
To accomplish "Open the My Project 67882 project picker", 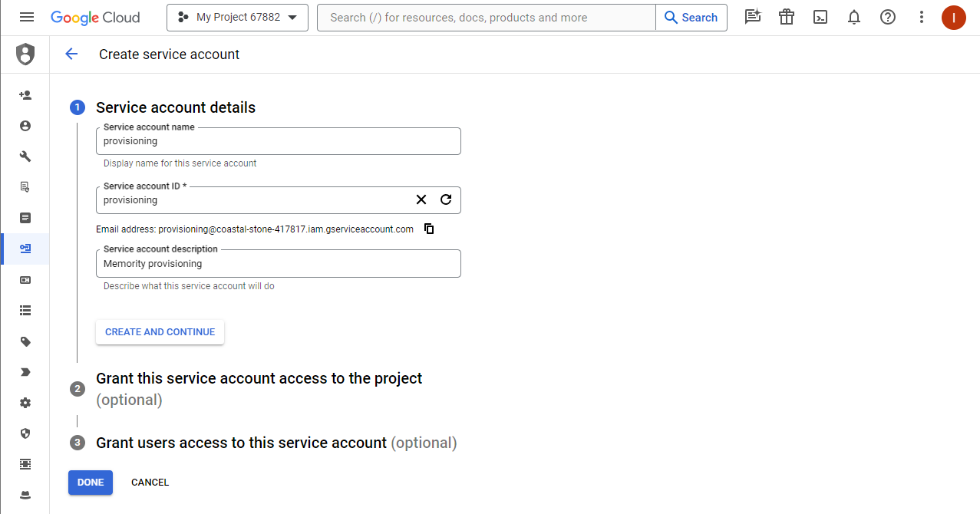I will pyautogui.click(x=237, y=18).
